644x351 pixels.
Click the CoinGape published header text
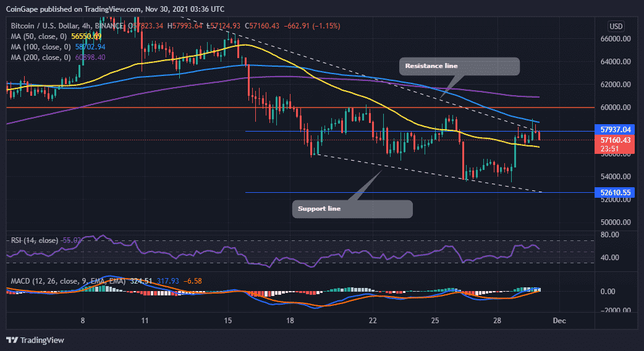116,9
